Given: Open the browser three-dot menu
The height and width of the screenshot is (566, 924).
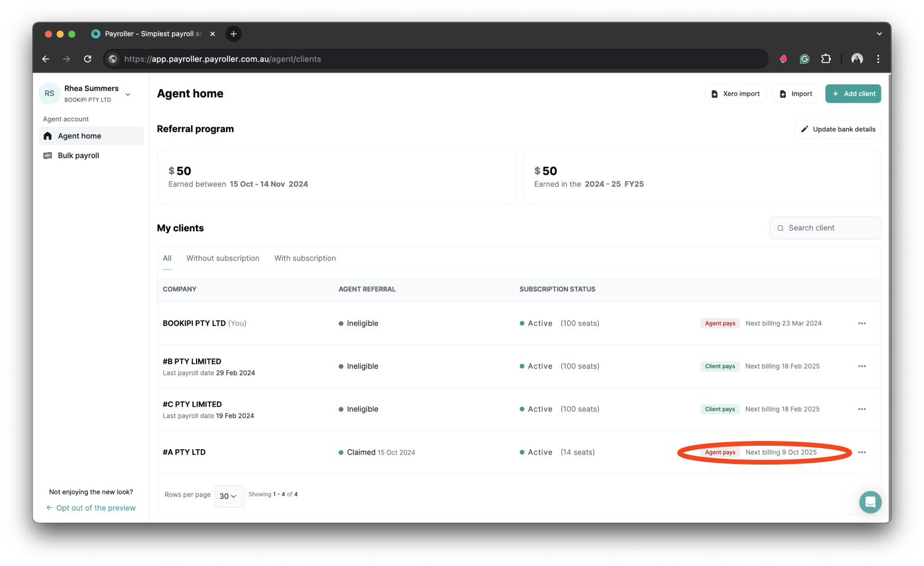Looking at the screenshot, I should (x=878, y=59).
